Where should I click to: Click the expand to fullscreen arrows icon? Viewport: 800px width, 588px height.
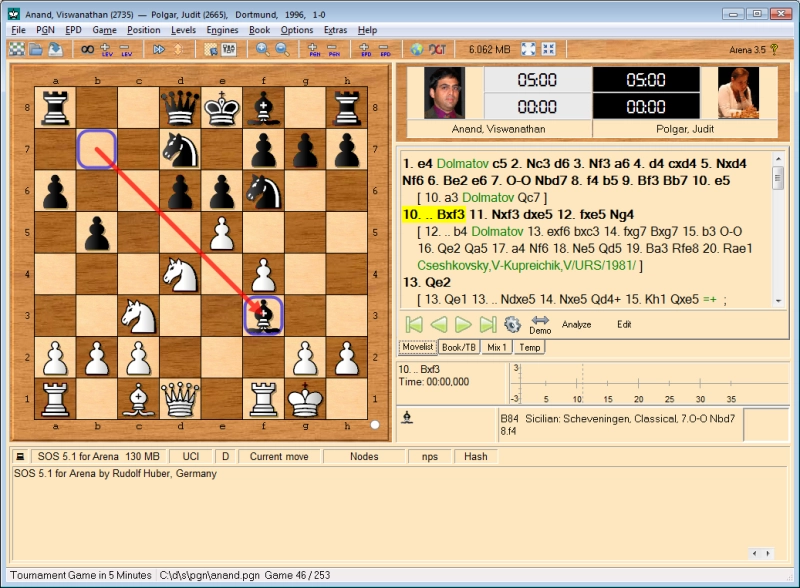tap(529, 50)
